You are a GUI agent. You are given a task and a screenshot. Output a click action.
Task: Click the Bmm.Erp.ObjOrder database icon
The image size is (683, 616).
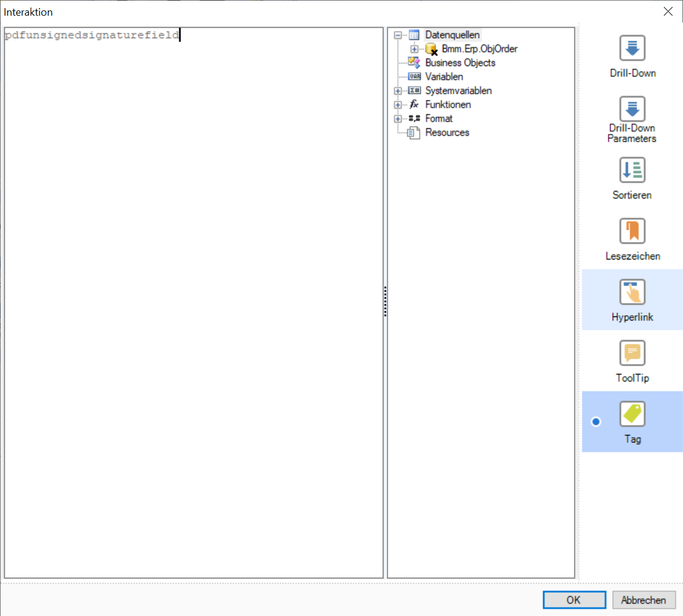(431, 49)
